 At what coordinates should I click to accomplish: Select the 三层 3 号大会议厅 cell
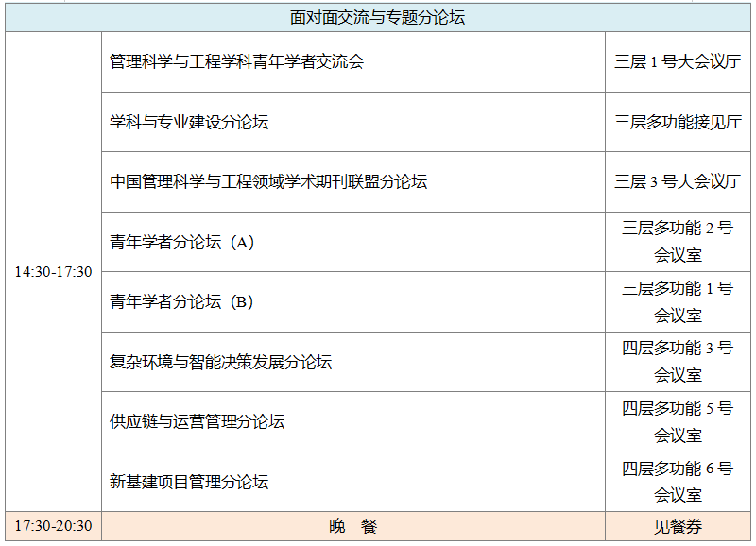pos(678,182)
